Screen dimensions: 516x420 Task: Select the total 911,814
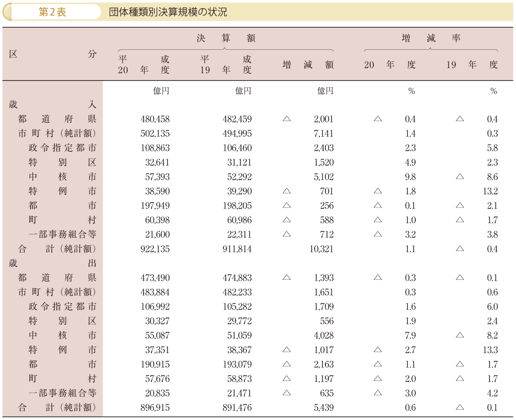coord(237,249)
